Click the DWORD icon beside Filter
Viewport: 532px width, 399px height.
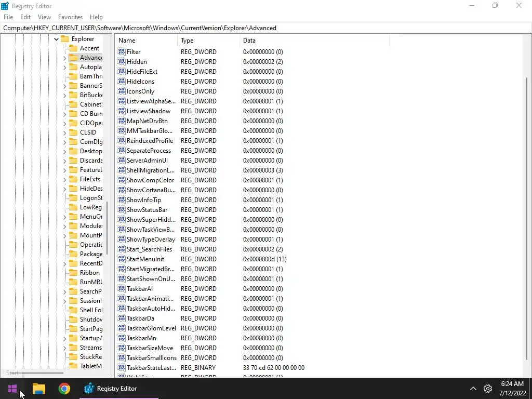point(122,51)
